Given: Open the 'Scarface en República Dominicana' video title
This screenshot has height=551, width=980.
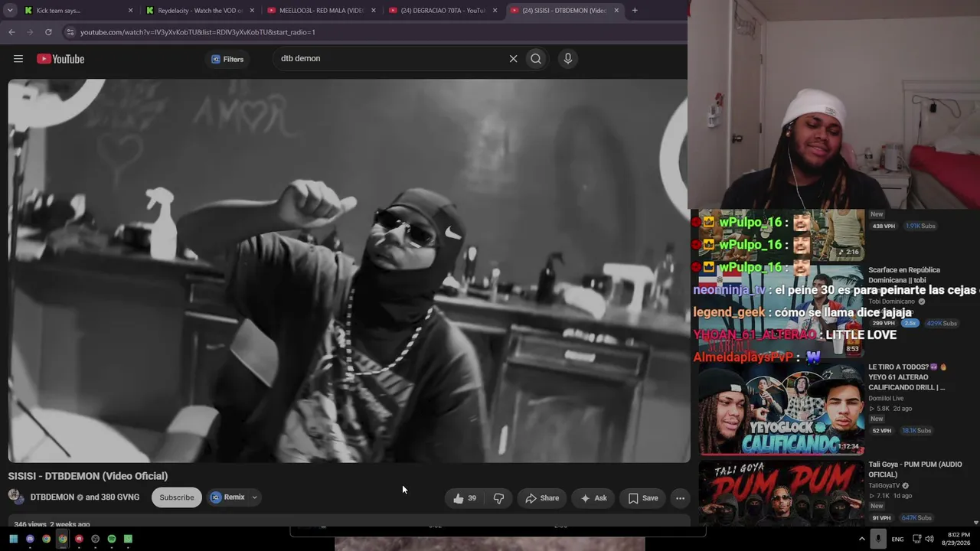Looking at the screenshot, I should coord(904,275).
